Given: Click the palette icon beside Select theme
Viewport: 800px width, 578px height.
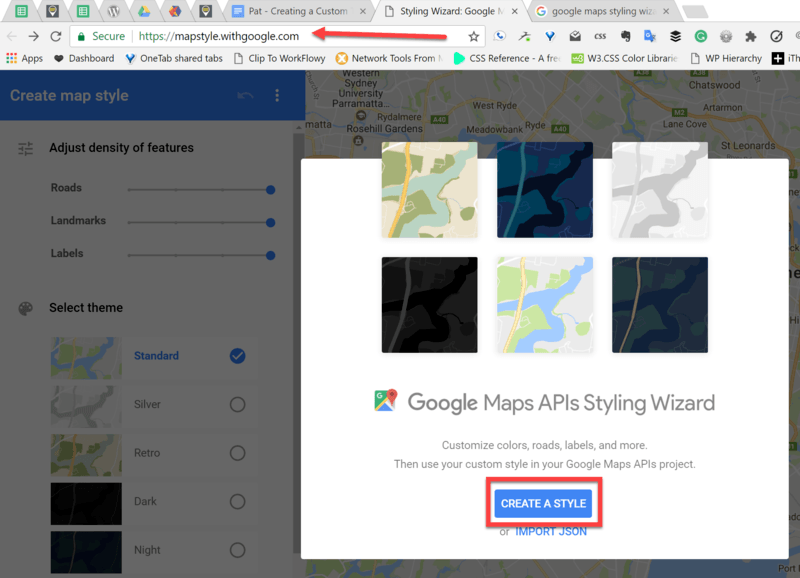Looking at the screenshot, I should [x=26, y=308].
